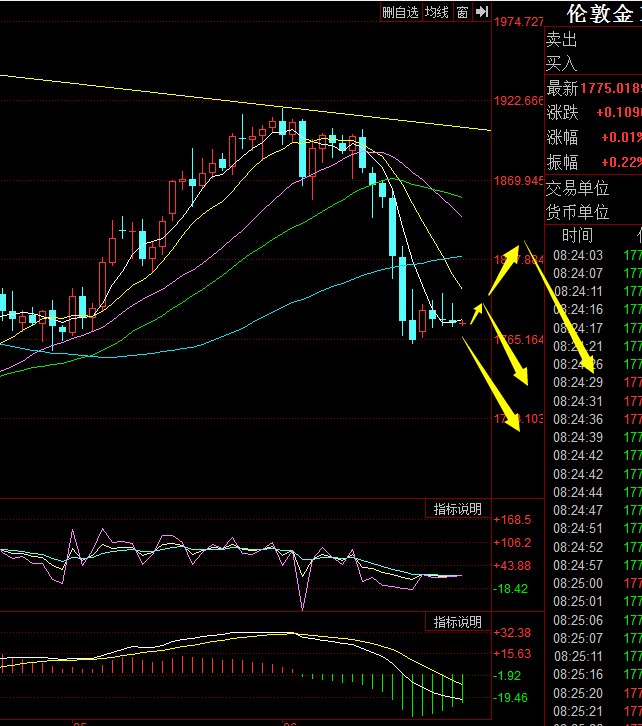Select the 08:24:36 tick row
642x726 pixels.
pyautogui.click(x=594, y=419)
